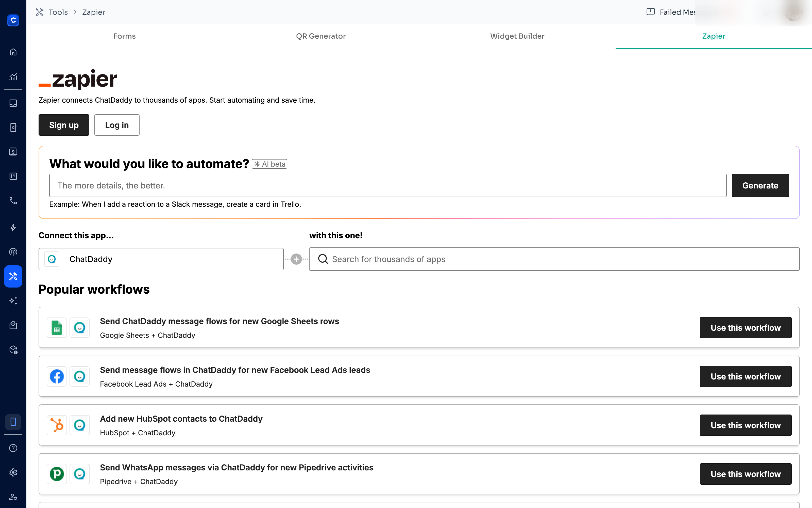
Task: Click the Facebook workflow icon
Action: (x=57, y=376)
